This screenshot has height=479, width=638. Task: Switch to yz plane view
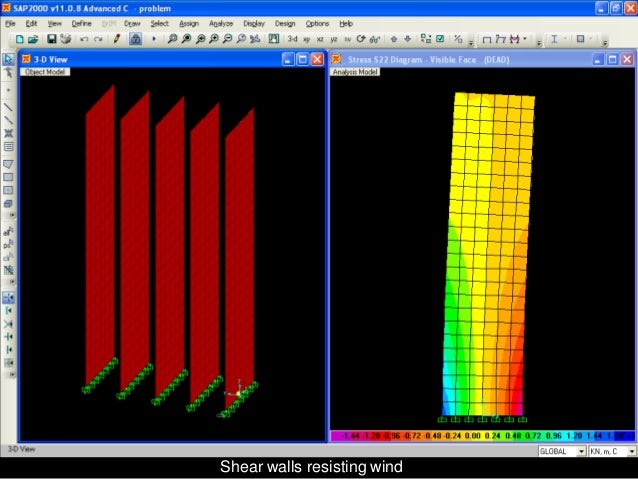tap(334, 39)
